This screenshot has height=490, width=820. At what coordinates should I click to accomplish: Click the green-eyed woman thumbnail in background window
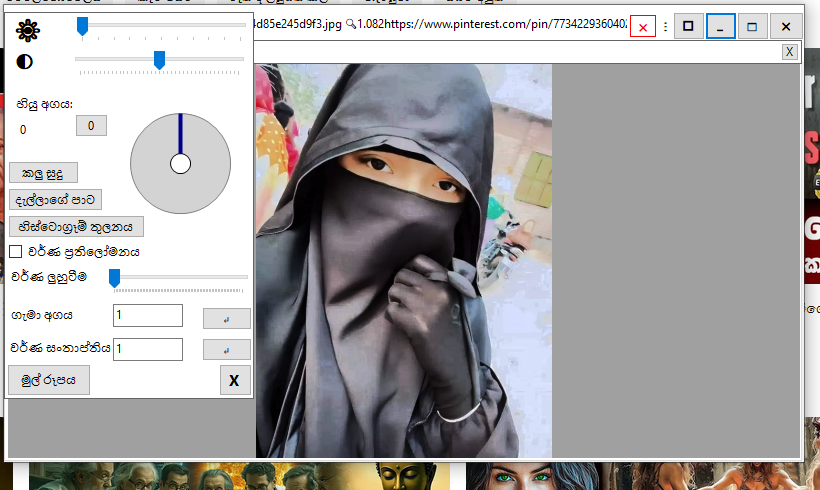(533, 476)
